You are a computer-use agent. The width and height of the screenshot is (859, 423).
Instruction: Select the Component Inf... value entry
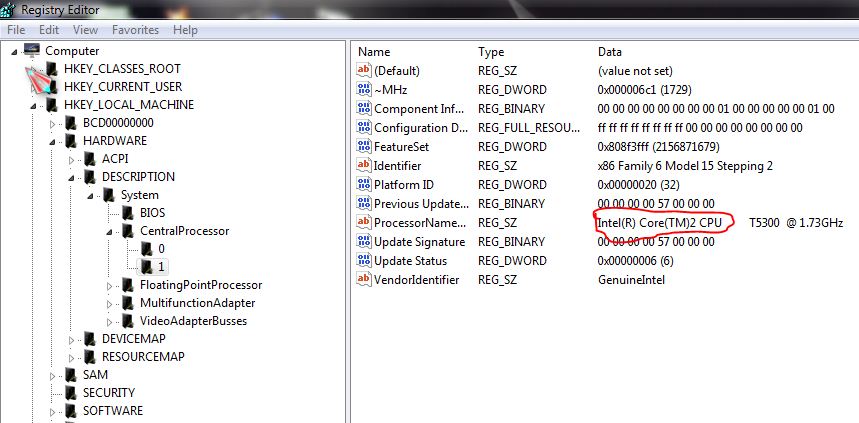(419, 108)
